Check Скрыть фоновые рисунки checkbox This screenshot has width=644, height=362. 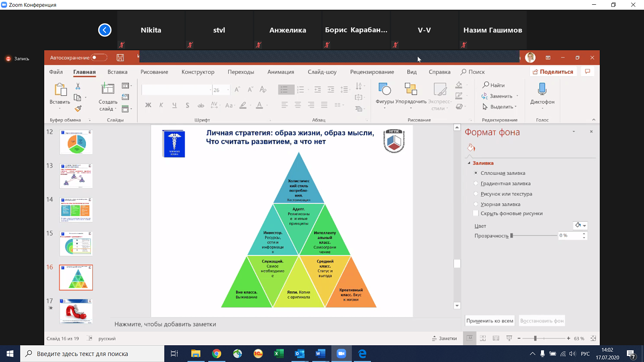(x=476, y=213)
